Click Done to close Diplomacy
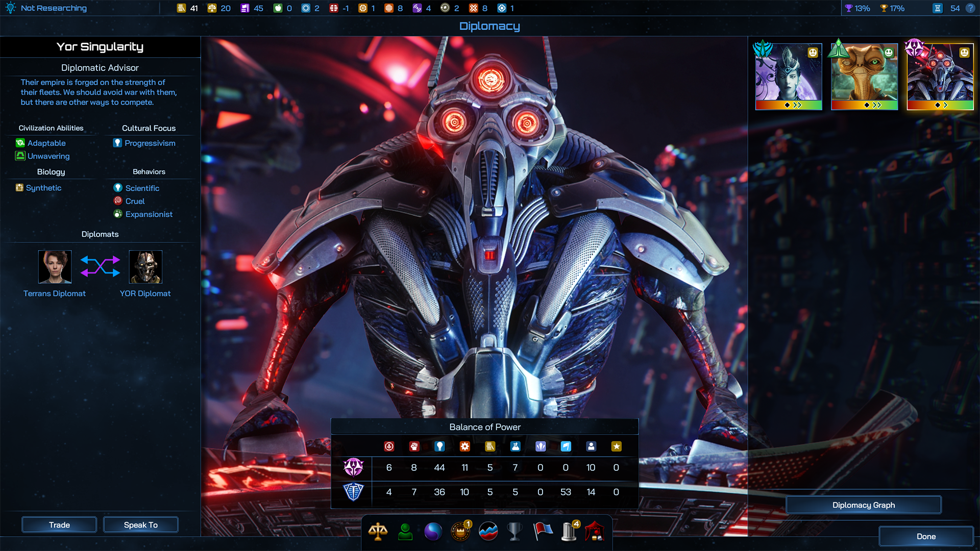 [926, 536]
